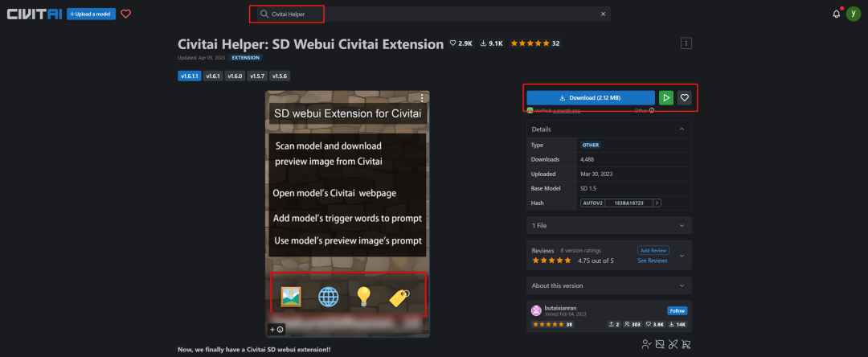
Task: Expand the 1 File section
Action: coord(609,226)
